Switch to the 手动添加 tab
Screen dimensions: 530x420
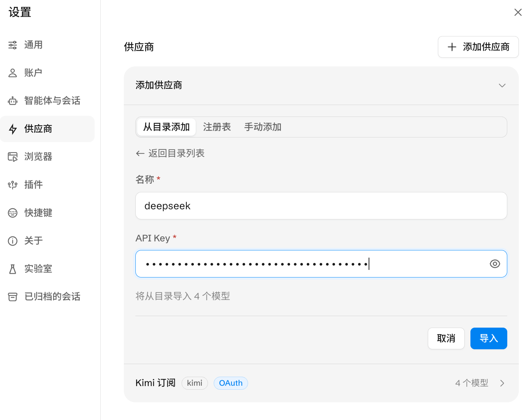(x=263, y=127)
